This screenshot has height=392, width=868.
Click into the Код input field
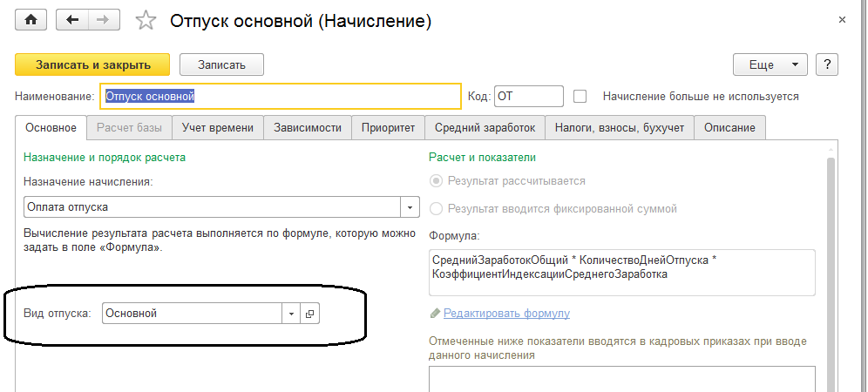tap(528, 97)
